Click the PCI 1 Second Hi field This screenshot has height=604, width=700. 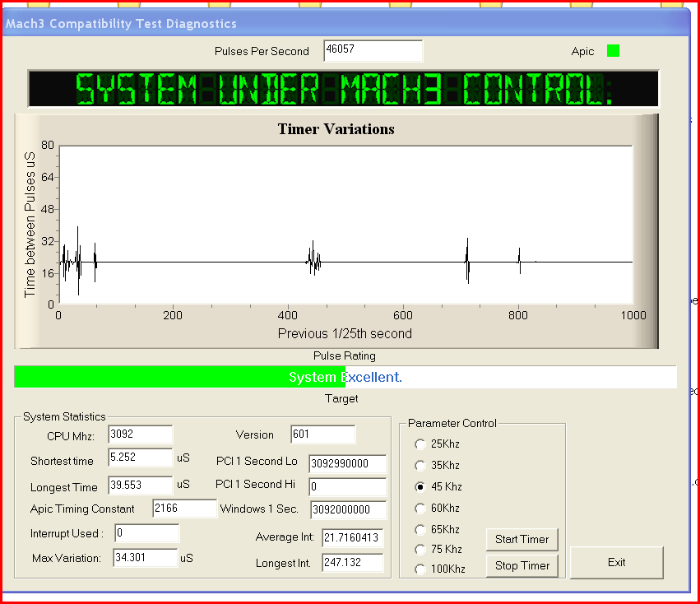tap(347, 486)
